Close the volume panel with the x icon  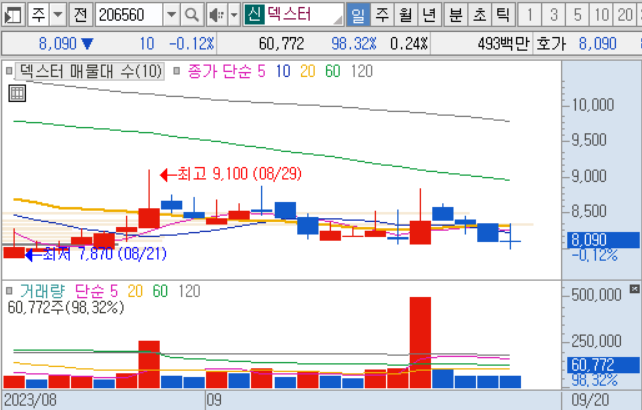click(x=634, y=289)
